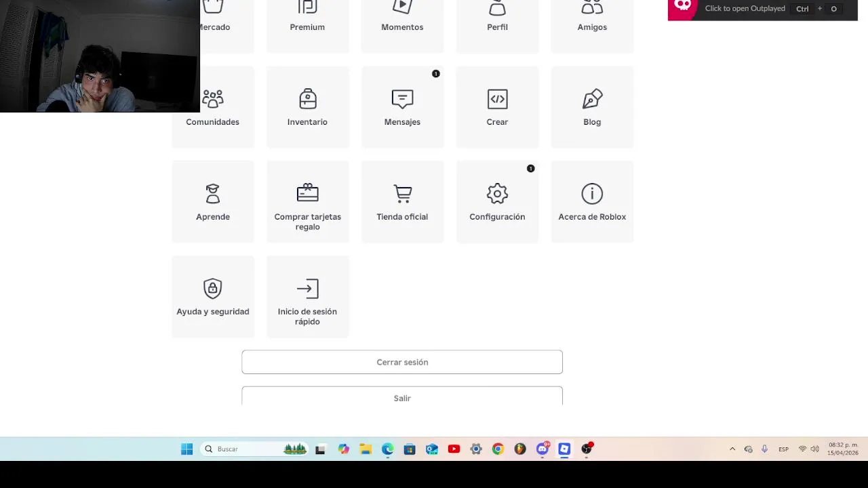Open YouTube from the taskbar
This screenshot has height=488, width=868.
click(454, 449)
